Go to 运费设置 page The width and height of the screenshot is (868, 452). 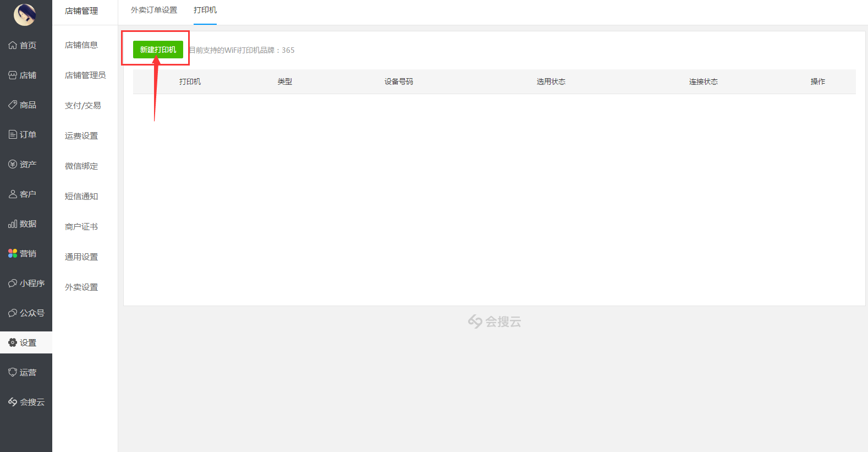tap(81, 136)
